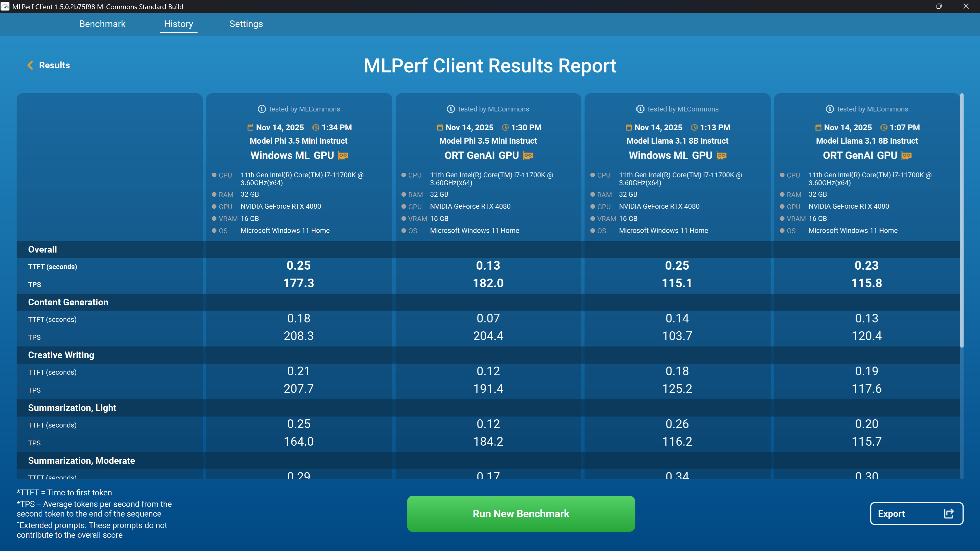980x551 pixels.
Task: Click the info icon in the 1:30 PM column
Action: (451, 109)
